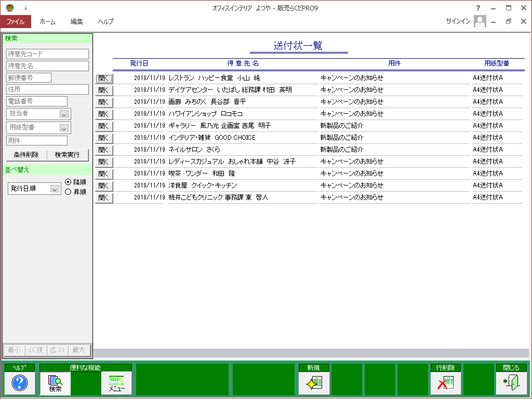The image size is (532, 399).
Task: Select the インテリア・雑貨 GOOD CHOICE cell
Action: pyautogui.click(x=243, y=138)
